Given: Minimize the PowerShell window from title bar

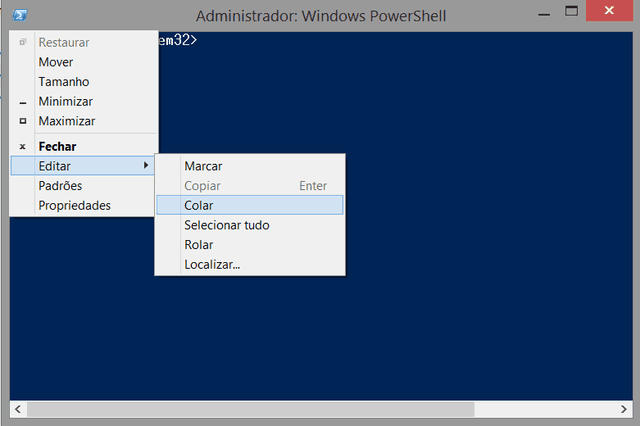Looking at the screenshot, I should click(x=544, y=12).
